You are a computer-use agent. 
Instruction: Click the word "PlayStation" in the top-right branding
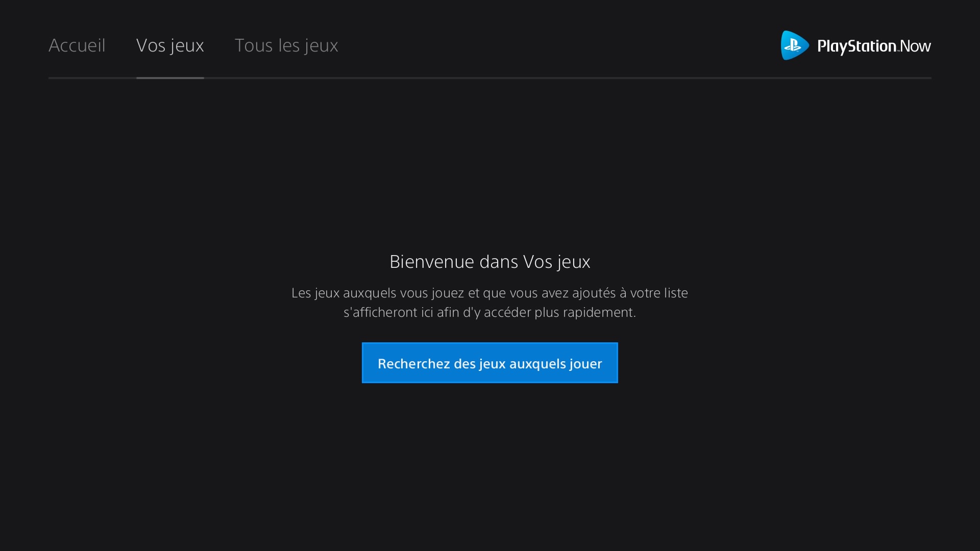tap(857, 46)
